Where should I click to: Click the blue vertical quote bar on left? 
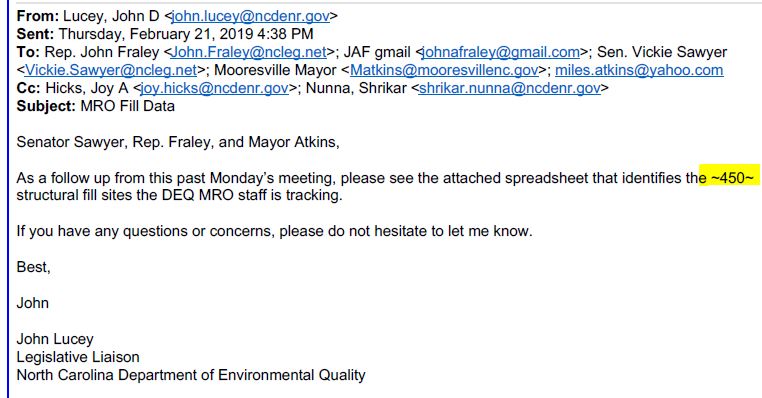[x=8, y=199]
